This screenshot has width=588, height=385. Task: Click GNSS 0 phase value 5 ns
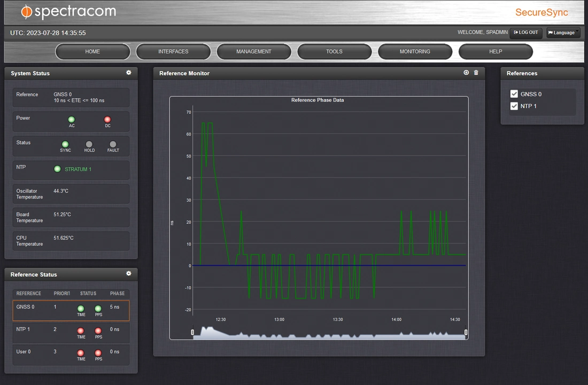[x=114, y=307]
